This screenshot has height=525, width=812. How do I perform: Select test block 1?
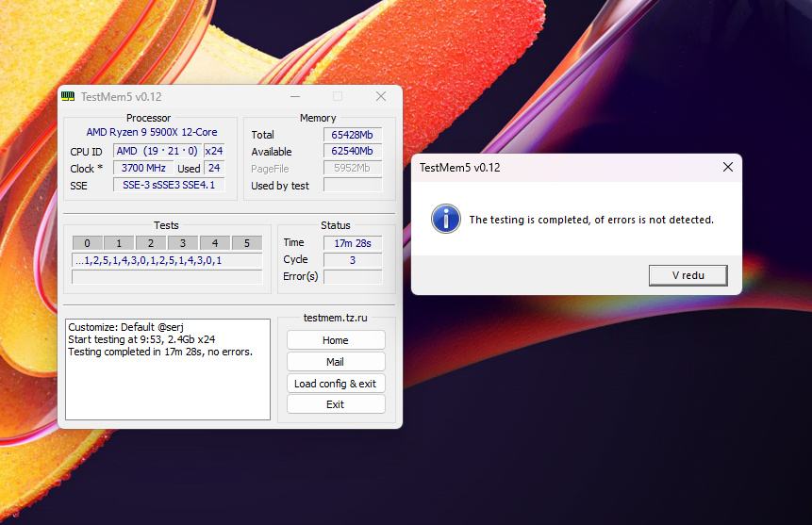119,243
